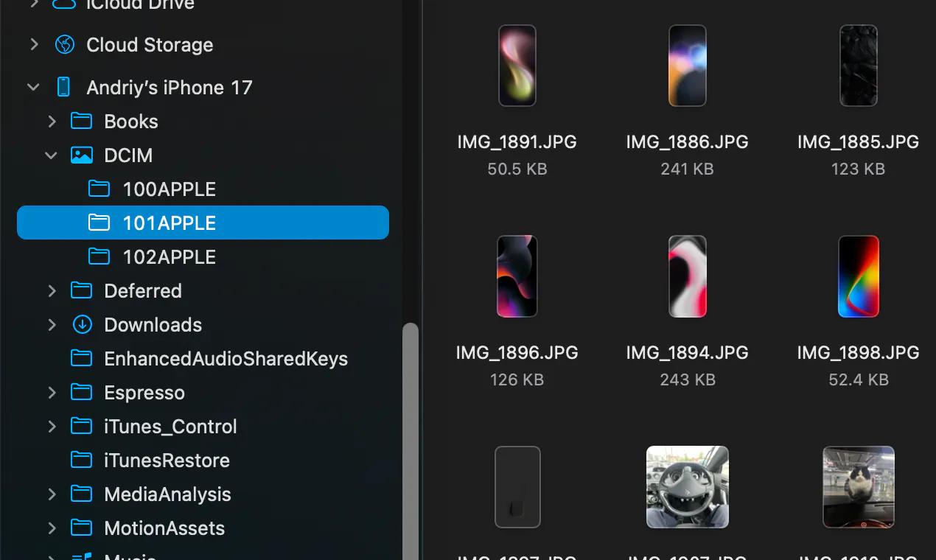Click the 50.5 KB size label
This screenshot has width=936, height=560.
click(x=517, y=169)
